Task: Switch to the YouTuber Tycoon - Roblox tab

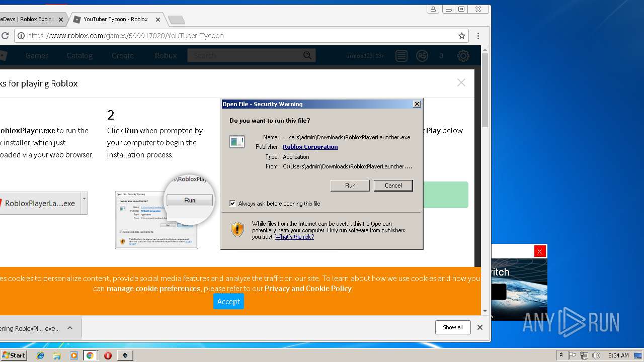Action: coord(115,20)
